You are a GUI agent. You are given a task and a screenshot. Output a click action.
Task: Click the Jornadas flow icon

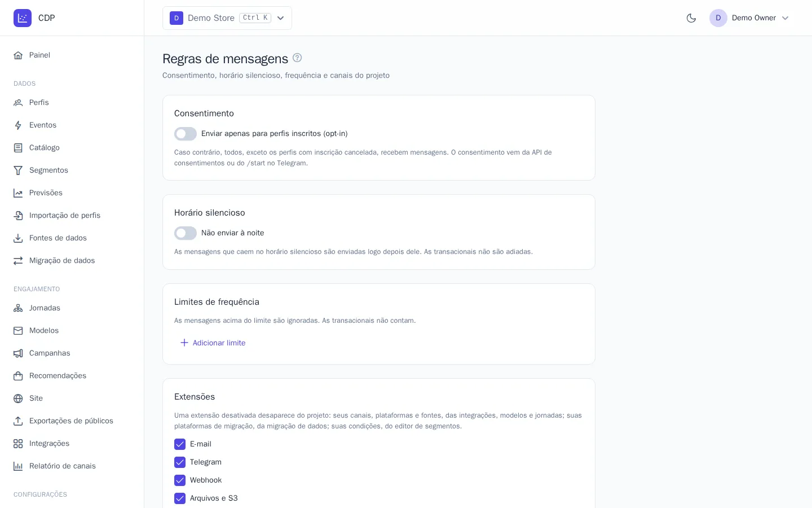pos(18,308)
